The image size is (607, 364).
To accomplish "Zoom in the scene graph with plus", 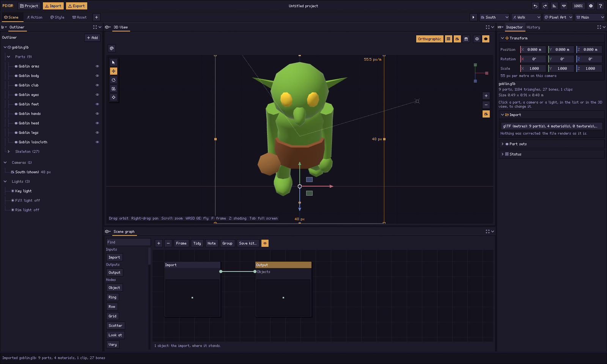I will (159, 243).
